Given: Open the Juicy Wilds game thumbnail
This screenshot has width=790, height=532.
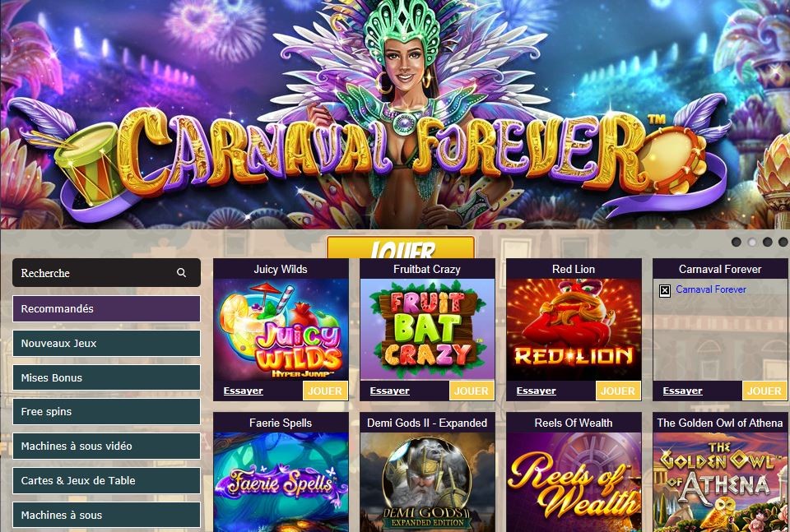Looking at the screenshot, I should (x=281, y=330).
